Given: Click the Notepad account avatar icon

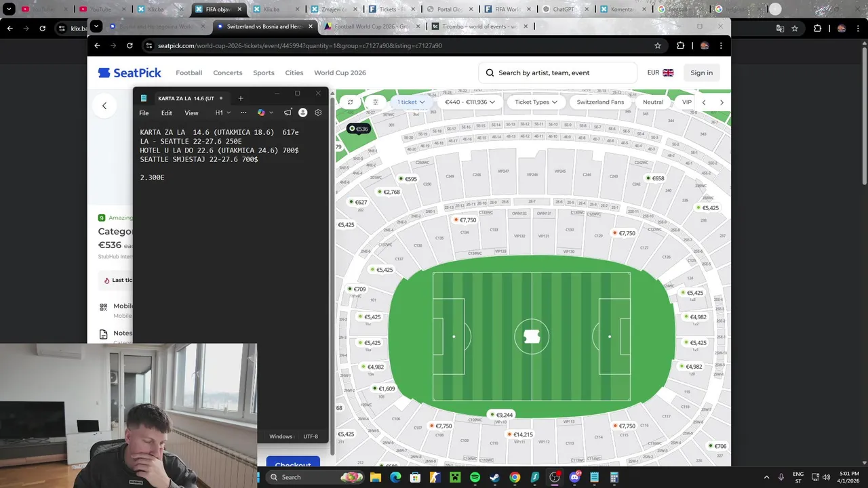Looking at the screenshot, I should coord(302,113).
